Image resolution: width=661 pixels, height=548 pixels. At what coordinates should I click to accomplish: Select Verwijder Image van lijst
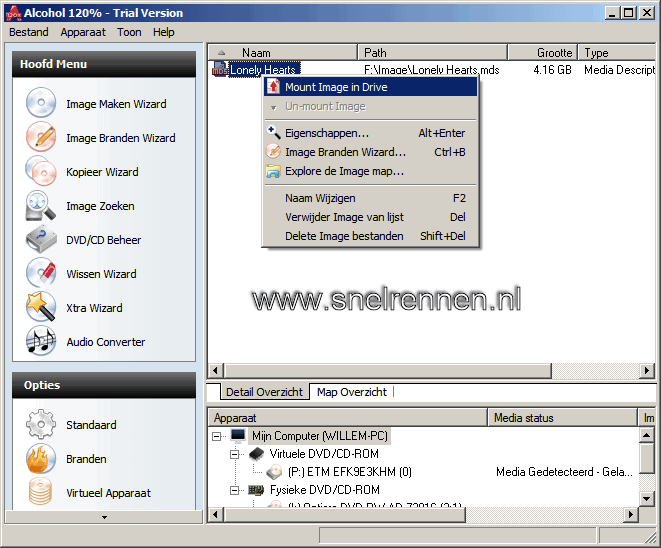(371, 217)
